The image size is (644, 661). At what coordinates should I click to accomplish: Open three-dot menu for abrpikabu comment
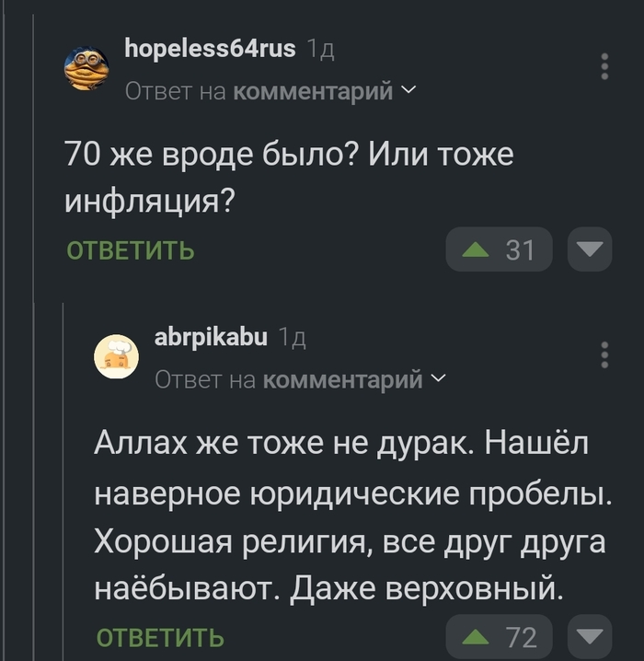tap(604, 356)
